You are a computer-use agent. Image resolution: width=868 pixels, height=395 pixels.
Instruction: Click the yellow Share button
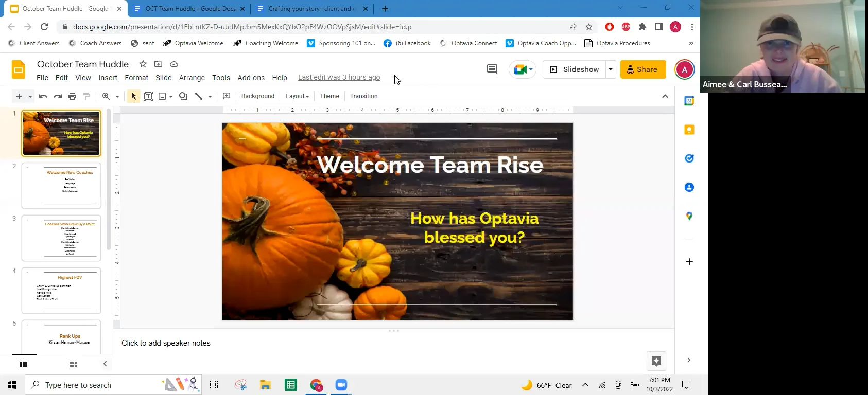643,69
